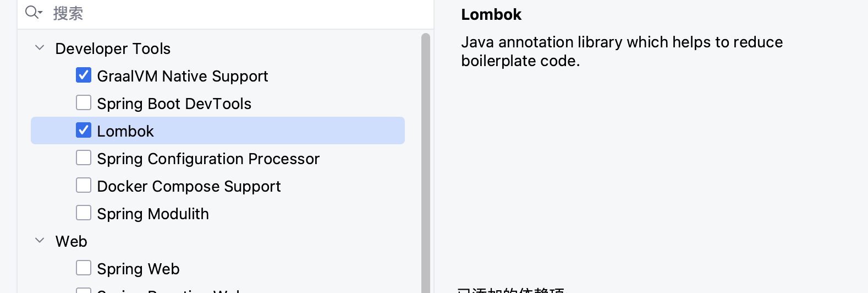Enable Docker Compose Support checkbox
The width and height of the screenshot is (868, 293).
(84, 185)
